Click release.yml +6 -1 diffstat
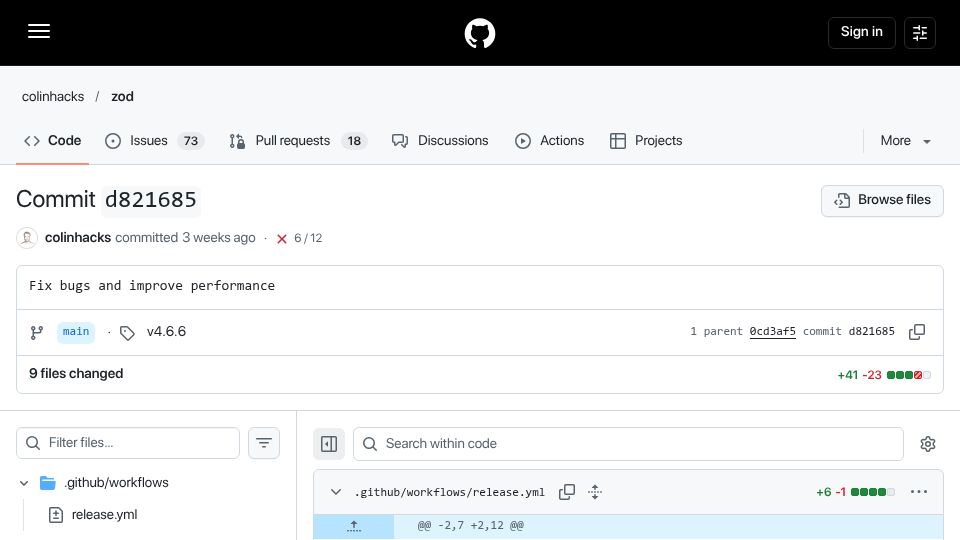Viewport: 960px width, 540px height. coord(855,492)
